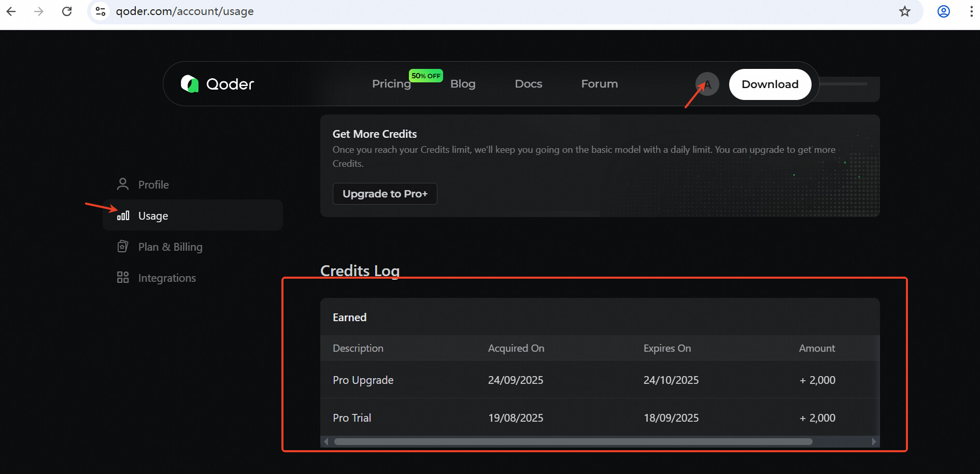Click the Pro Upgrade + 2,000 amount

[x=817, y=380]
